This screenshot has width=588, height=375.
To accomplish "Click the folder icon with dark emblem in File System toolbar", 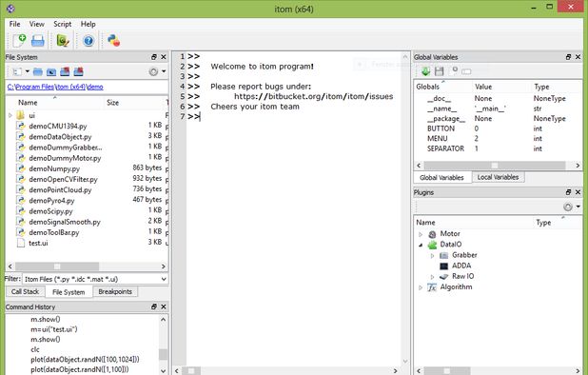I will pos(51,71).
